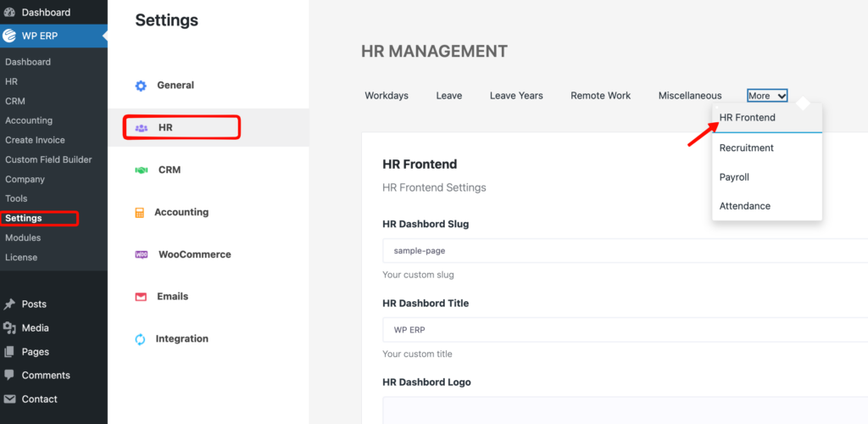
Task: Open the More dropdown in HR tabs
Action: (767, 96)
